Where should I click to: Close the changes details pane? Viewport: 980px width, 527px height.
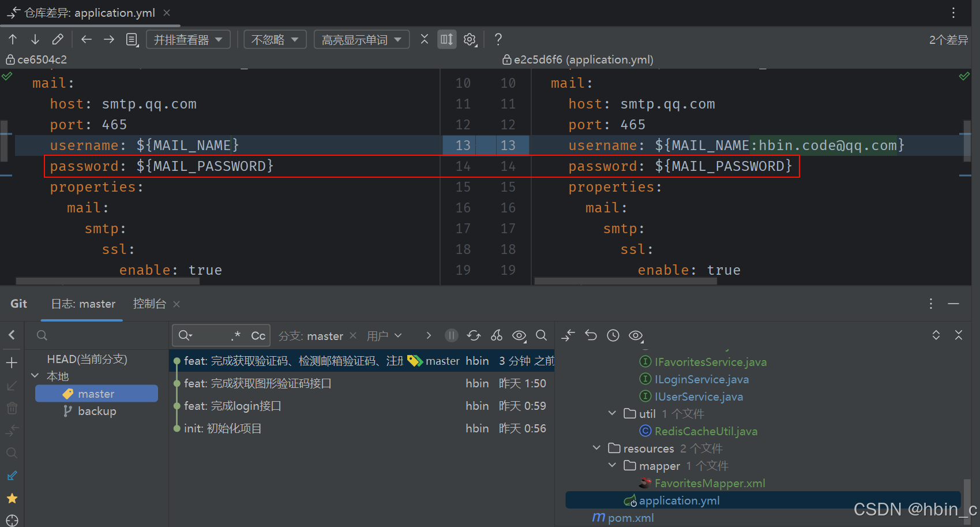[959, 335]
